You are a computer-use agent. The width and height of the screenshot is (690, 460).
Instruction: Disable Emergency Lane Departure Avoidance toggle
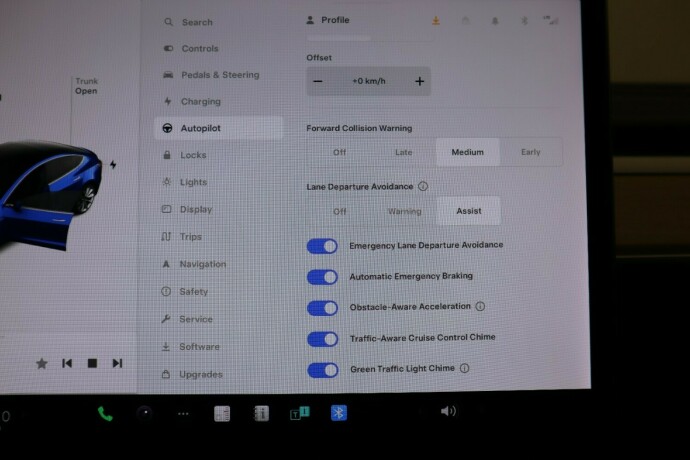[322, 246]
